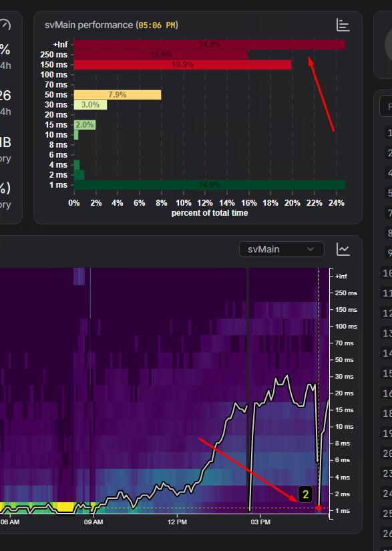Image resolution: width=392 pixels, height=551 pixels.
Task: Click the "20 ms" label in the bar chart
Action: [x=56, y=115]
